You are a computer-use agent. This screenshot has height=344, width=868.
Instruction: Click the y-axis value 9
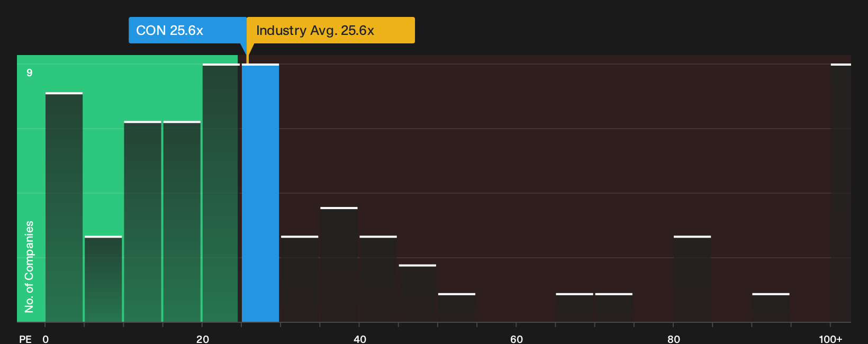coord(30,73)
